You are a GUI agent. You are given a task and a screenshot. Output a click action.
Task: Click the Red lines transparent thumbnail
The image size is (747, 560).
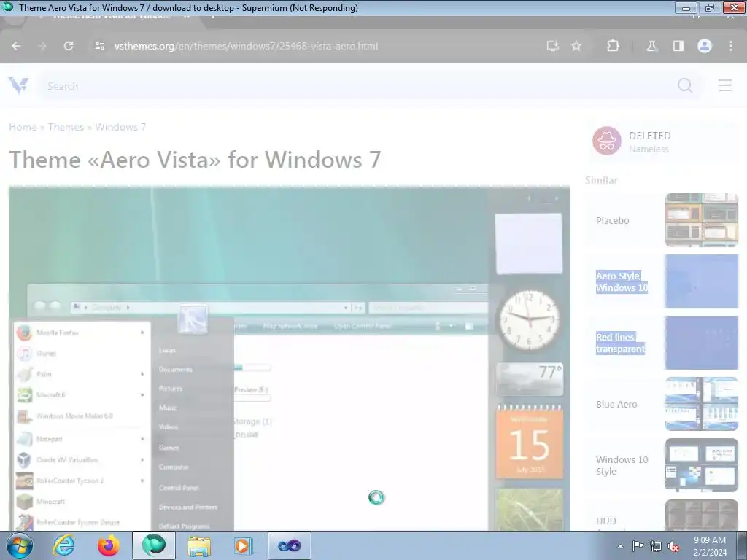[x=701, y=343]
